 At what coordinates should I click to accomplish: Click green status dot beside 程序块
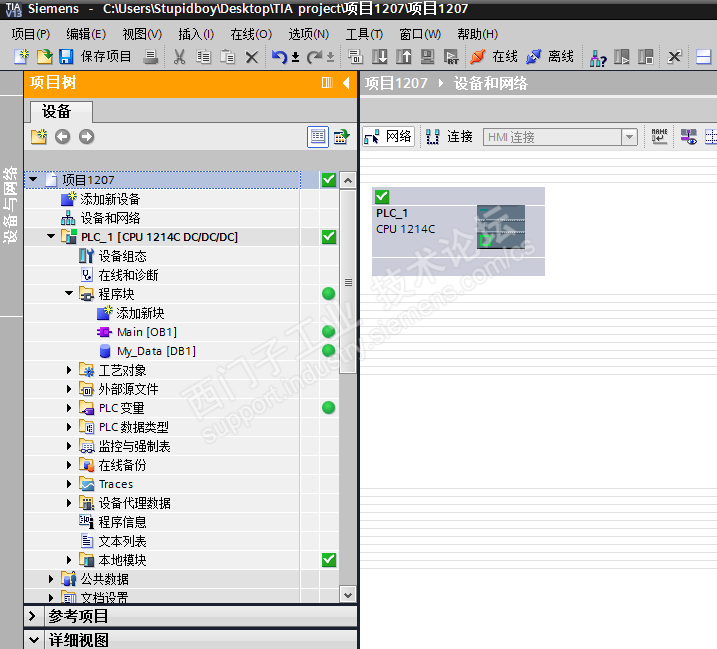tap(328, 294)
